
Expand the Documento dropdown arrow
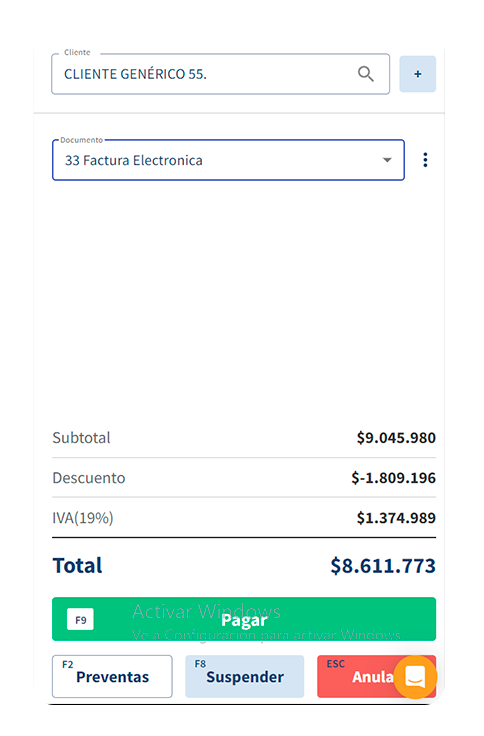click(387, 160)
